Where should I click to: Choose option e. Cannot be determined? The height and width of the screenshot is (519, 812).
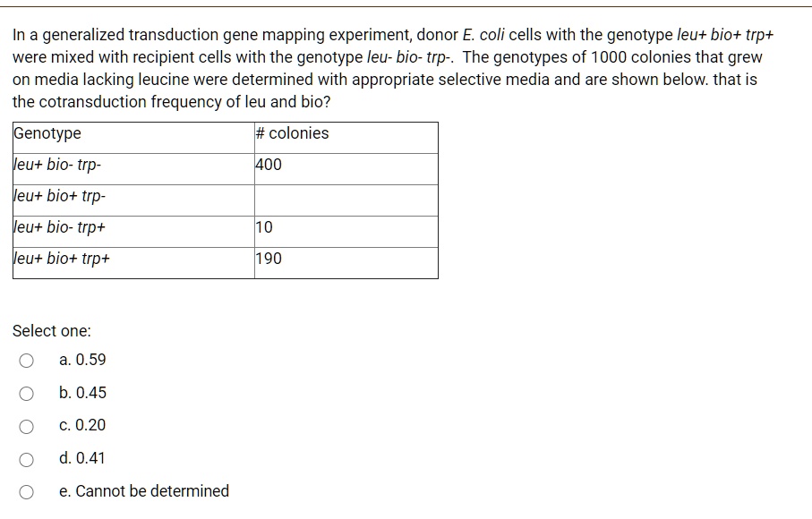point(28,491)
